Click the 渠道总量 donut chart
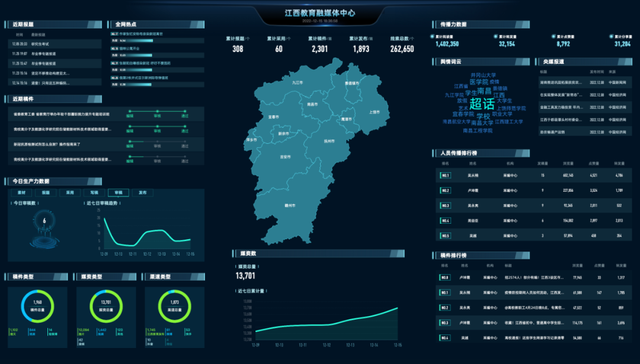Image resolution: width=640 pixels, height=364 pixels. pos(175,307)
